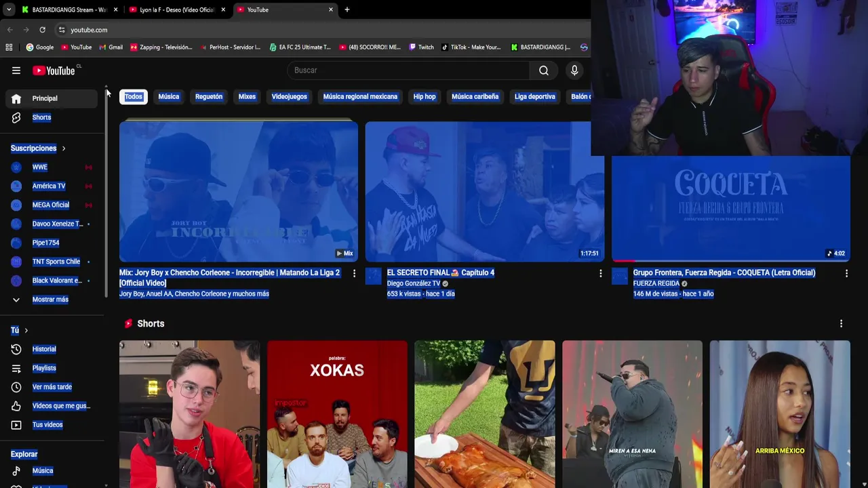Open more options for Incorregible mix
The width and height of the screenshot is (868, 488).
354,273
